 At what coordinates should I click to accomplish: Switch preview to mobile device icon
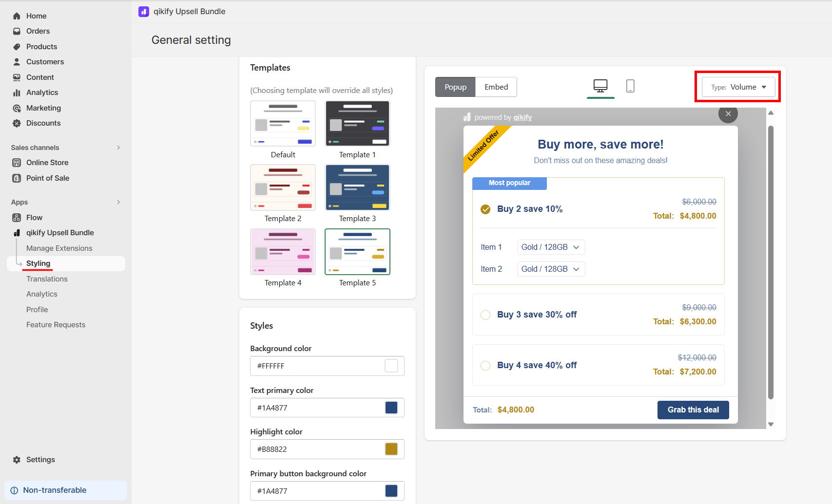point(630,86)
